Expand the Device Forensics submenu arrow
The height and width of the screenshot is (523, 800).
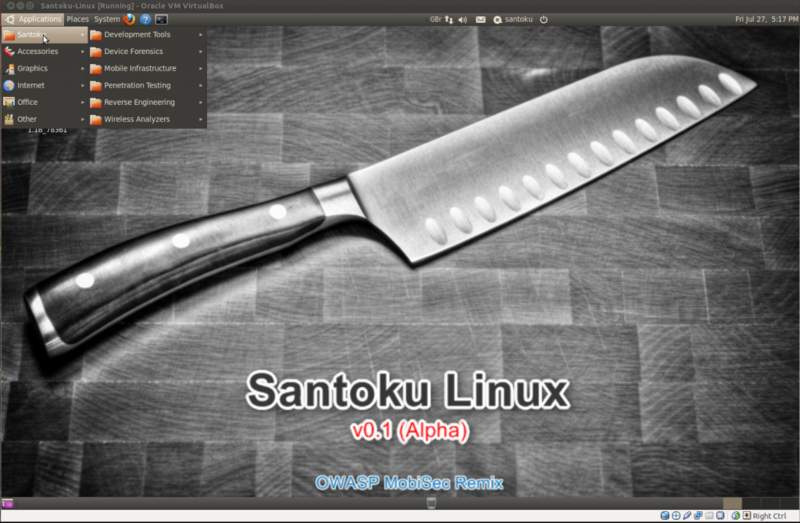click(201, 52)
